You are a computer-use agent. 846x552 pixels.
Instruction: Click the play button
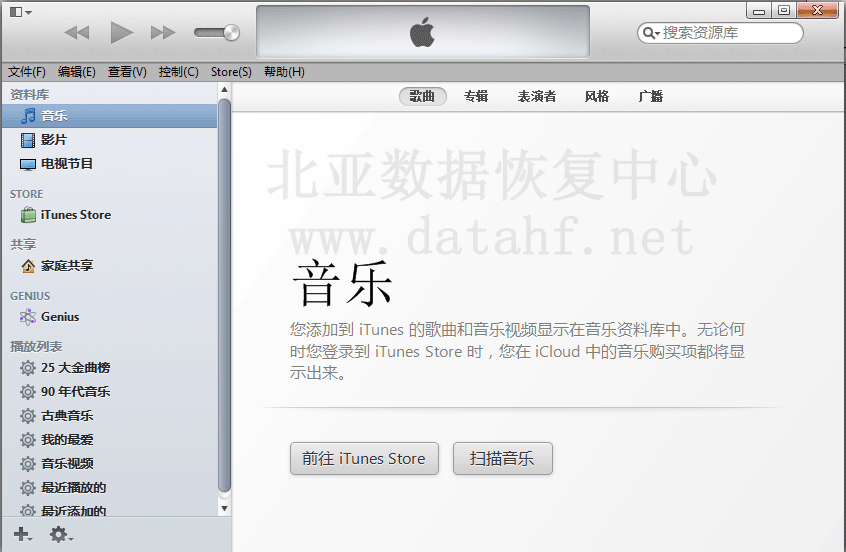(121, 33)
